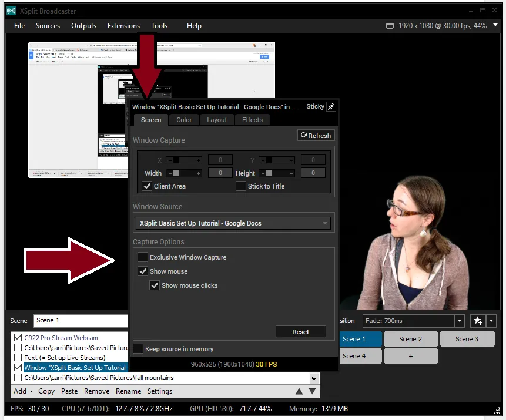Image resolution: width=506 pixels, height=420 pixels.
Task: Open the File menu
Action: click(19, 26)
